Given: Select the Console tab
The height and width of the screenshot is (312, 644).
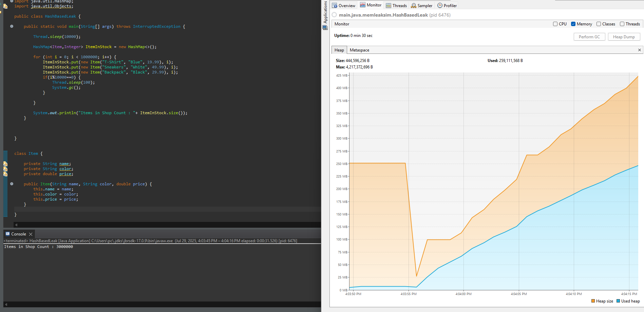Looking at the screenshot, I should [18, 234].
